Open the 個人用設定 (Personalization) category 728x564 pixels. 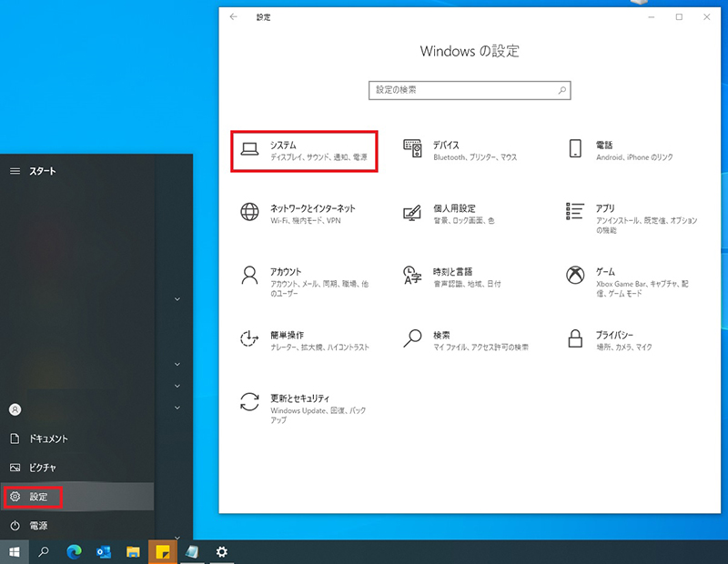449,214
